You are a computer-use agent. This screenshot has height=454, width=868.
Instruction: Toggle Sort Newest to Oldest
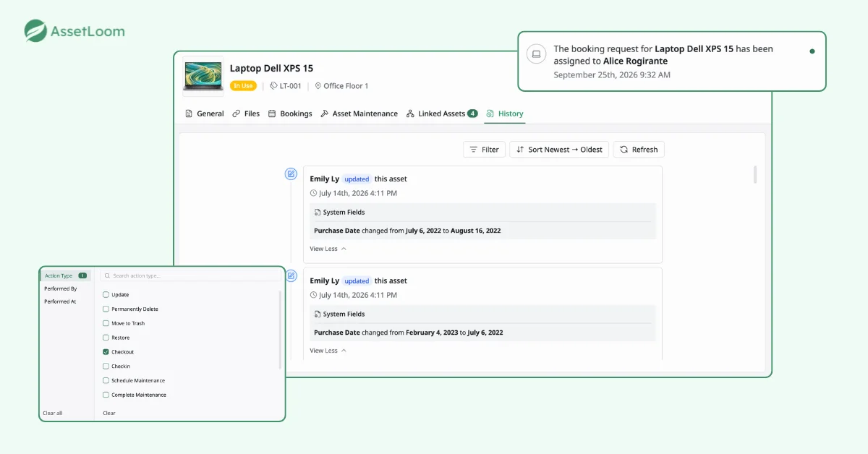click(559, 150)
